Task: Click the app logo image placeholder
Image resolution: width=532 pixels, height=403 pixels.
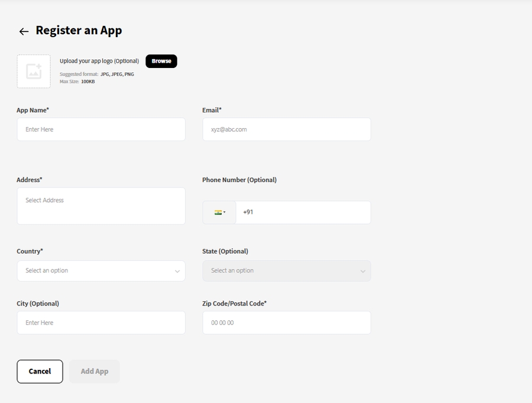Action: (34, 71)
